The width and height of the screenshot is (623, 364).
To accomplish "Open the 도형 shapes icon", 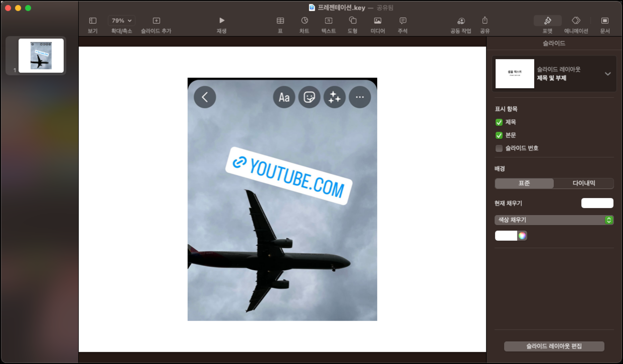I will click(353, 20).
